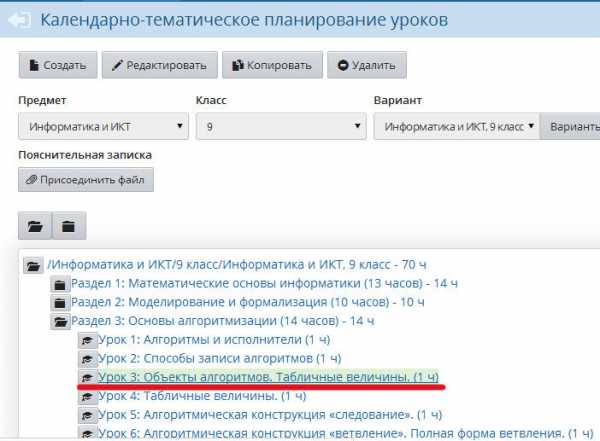Select root node Информатика и ИКТ, 9 класс - 70 ч
The width and height of the screenshot is (600, 441).
pos(236,265)
